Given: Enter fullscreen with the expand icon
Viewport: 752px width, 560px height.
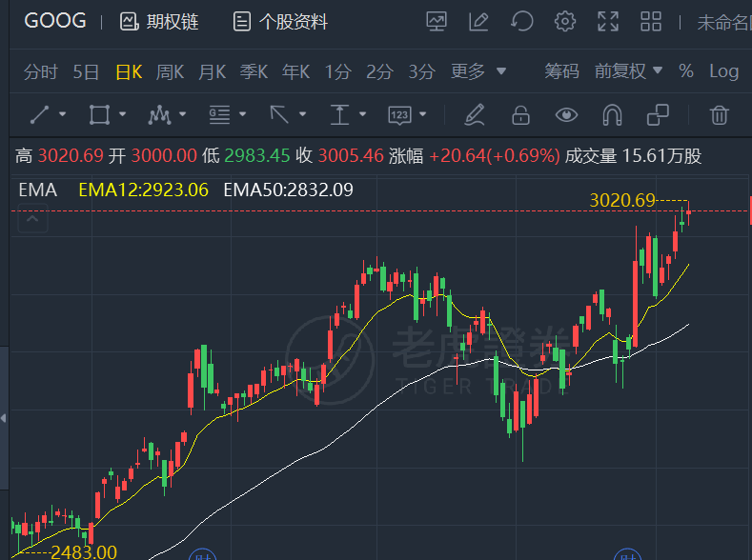Looking at the screenshot, I should [x=608, y=22].
